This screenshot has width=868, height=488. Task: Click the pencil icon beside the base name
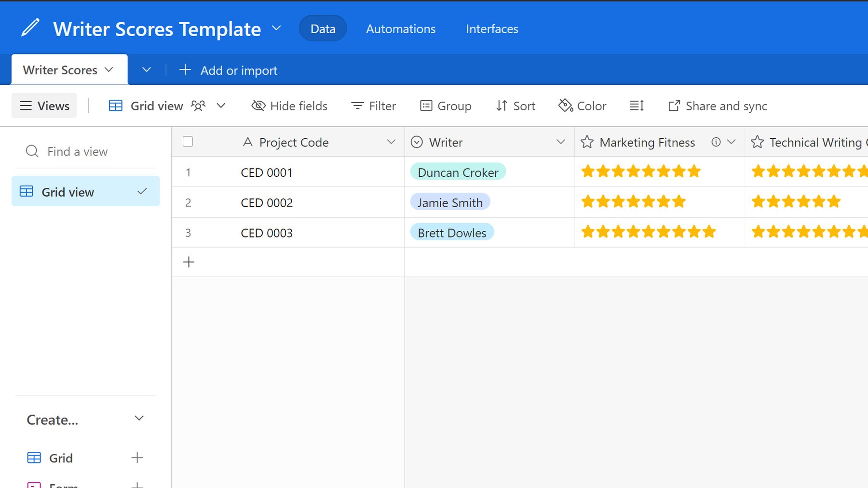point(30,27)
